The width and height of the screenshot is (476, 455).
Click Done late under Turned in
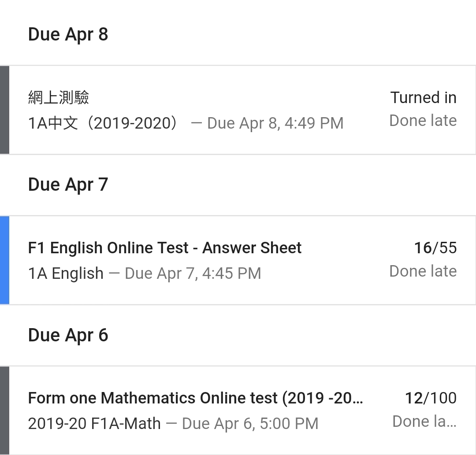[423, 121]
